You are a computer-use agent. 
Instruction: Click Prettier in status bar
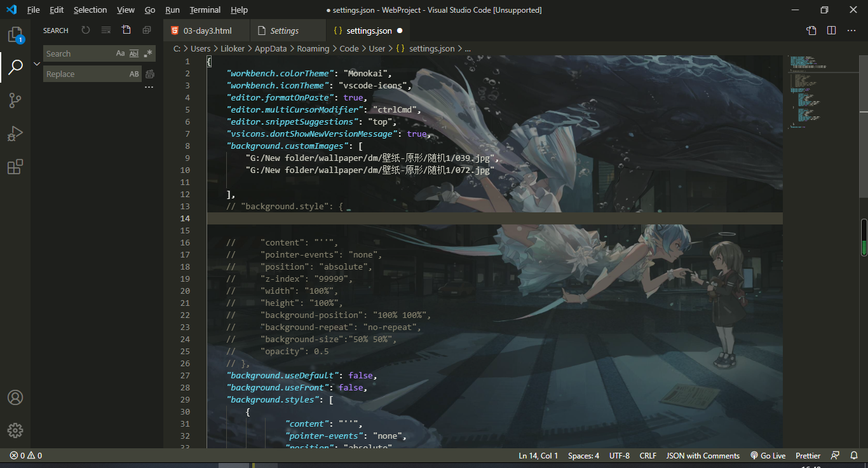coord(808,455)
